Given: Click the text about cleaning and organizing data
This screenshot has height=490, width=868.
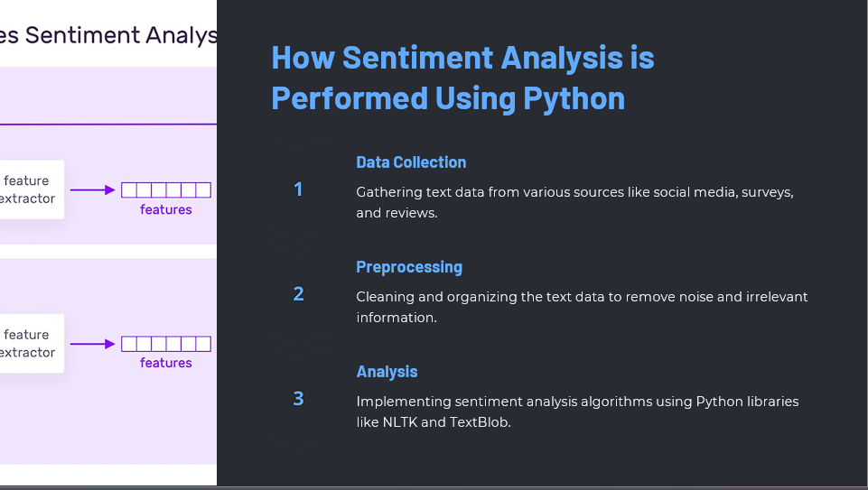Looking at the screenshot, I should [x=582, y=307].
